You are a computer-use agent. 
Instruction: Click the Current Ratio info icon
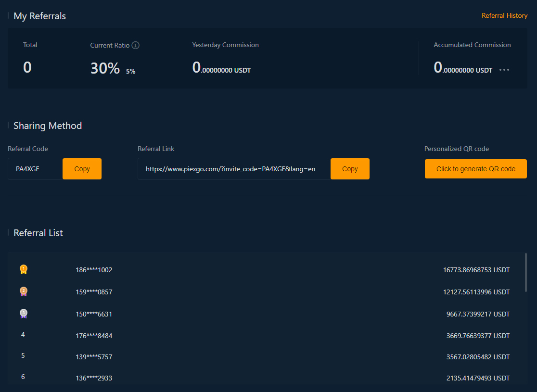pyautogui.click(x=136, y=45)
